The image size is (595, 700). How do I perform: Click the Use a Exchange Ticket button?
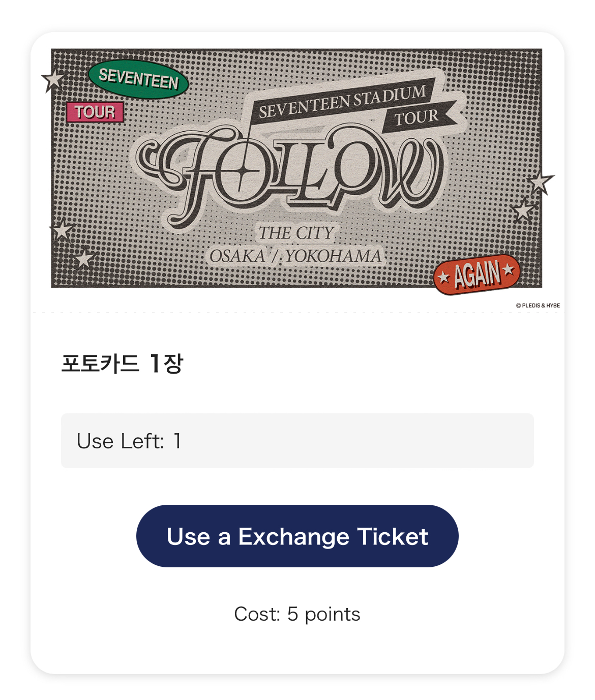pos(297,536)
